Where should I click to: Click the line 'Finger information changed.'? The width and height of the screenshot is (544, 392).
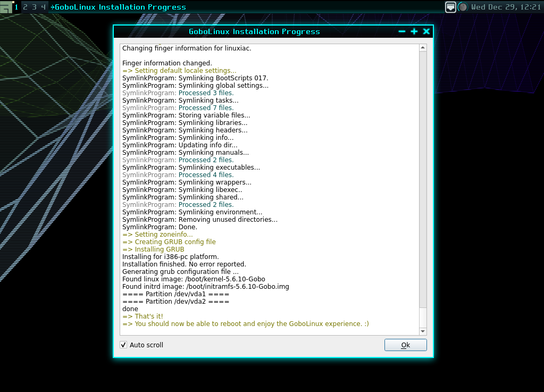[x=167, y=63]
